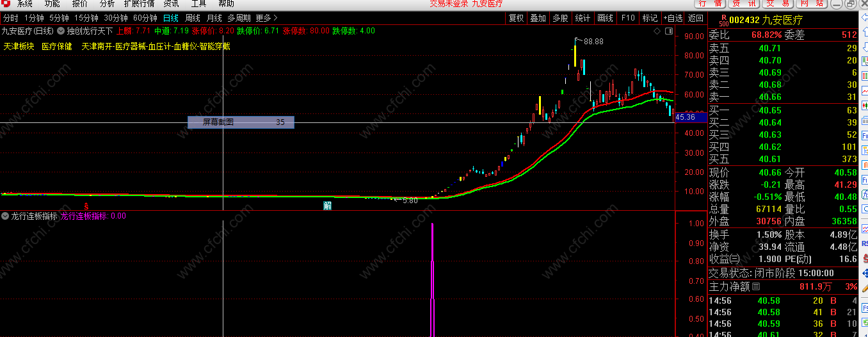The height and width of the screenshot is (337, 868).
Task: Select the 周线 weekly period
Action: click(193, 18)
